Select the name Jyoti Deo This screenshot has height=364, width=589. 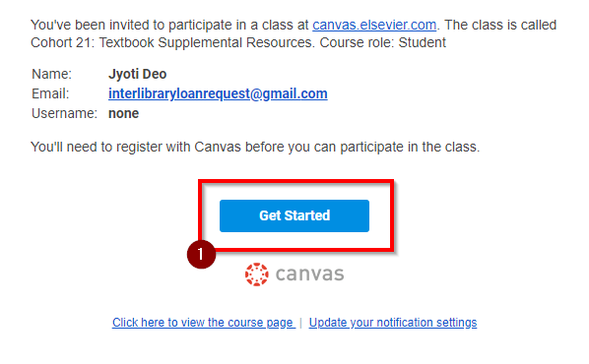[138, 75]
